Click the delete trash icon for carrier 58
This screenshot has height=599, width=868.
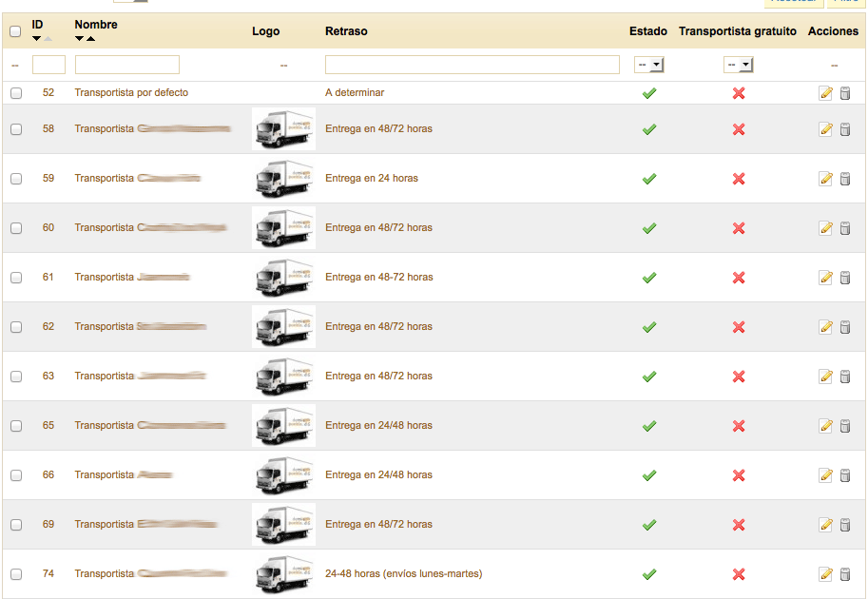[845, 129]
